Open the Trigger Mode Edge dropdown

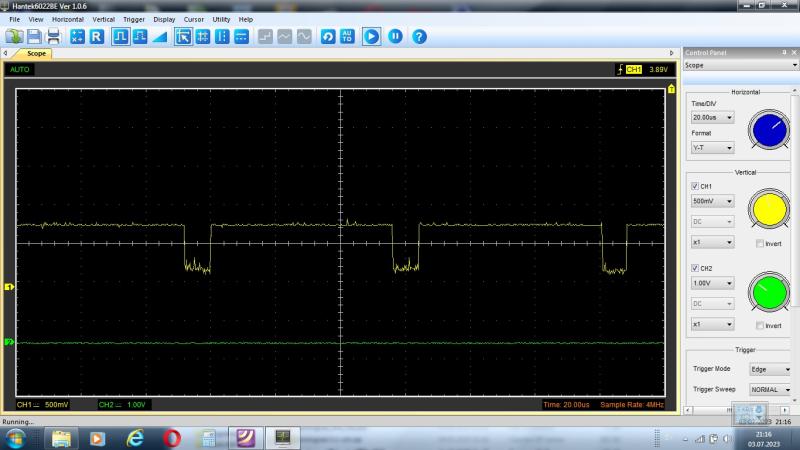[770, 369]
